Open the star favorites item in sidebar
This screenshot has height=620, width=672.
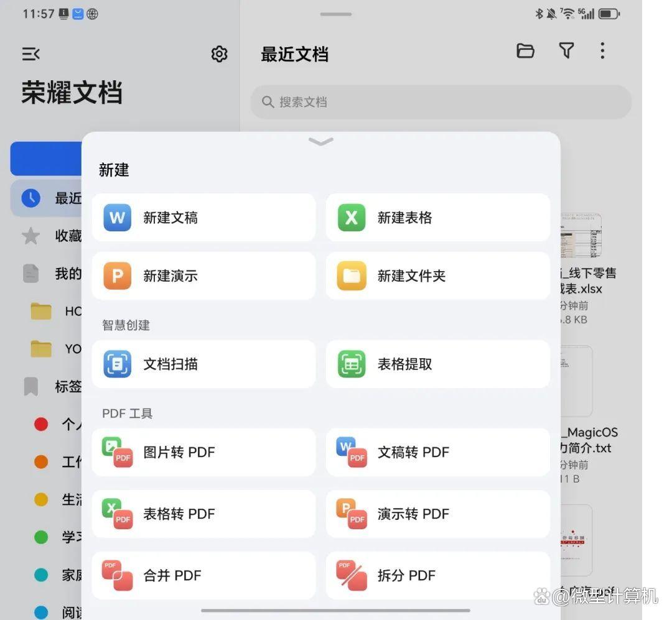[46, 236]
